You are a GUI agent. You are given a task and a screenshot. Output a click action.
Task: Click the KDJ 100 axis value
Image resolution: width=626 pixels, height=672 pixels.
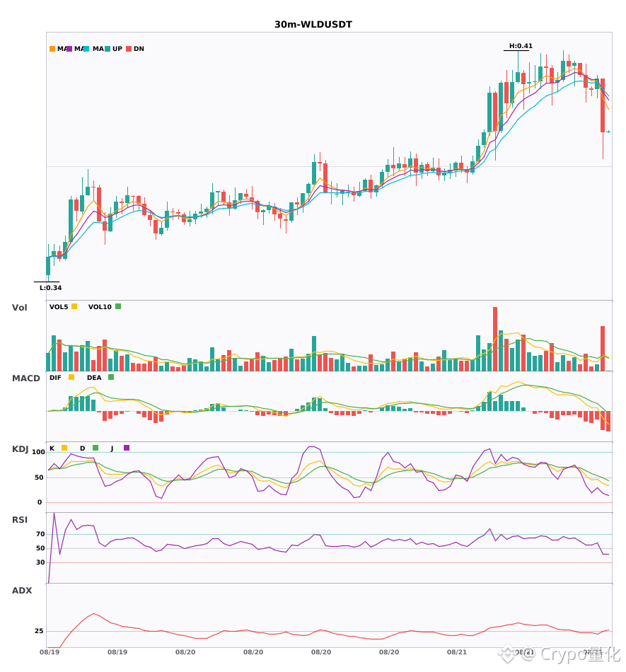[38, 452]
